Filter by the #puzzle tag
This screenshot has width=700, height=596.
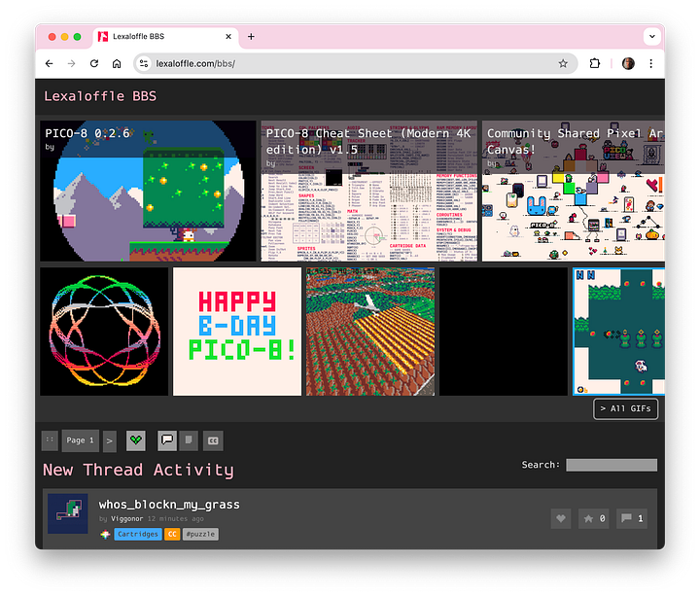200,534
